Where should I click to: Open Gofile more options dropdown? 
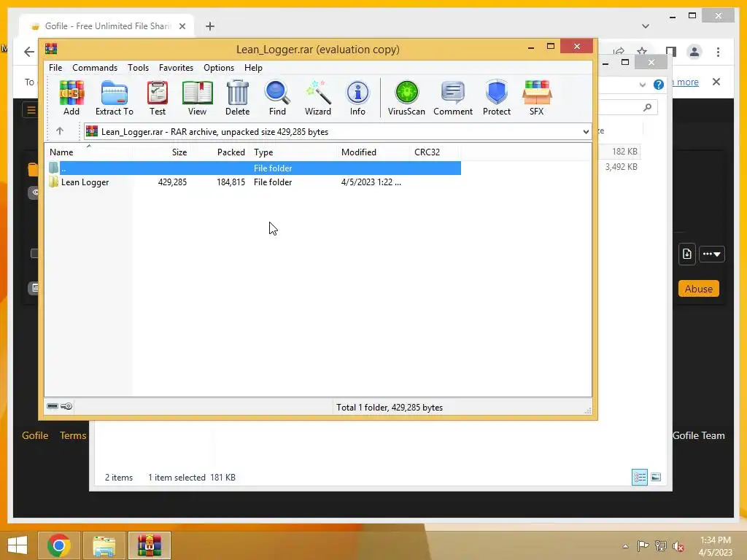click(712, 254)
